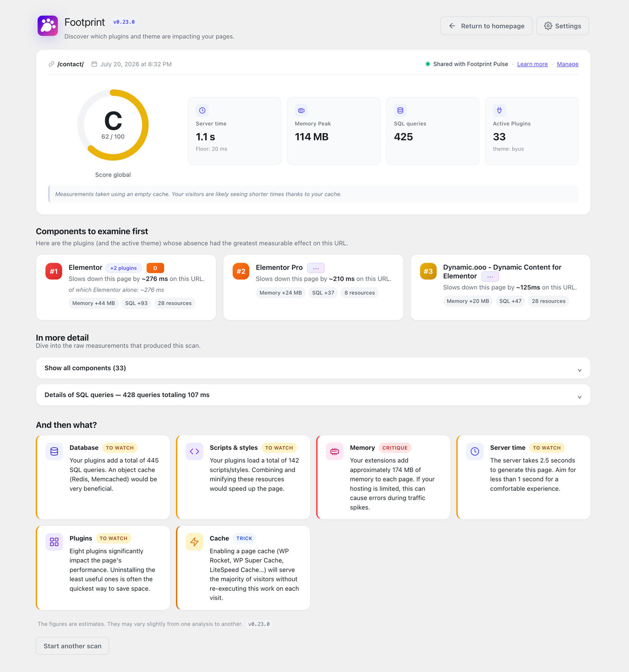Click the Floor: 20 ms label
The width and height of the screenshot is (629, 672).
[x=211, y=149]
